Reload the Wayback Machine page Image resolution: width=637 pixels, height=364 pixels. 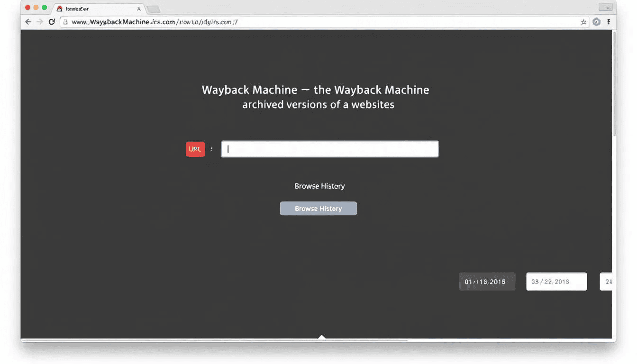click(52, 22)
